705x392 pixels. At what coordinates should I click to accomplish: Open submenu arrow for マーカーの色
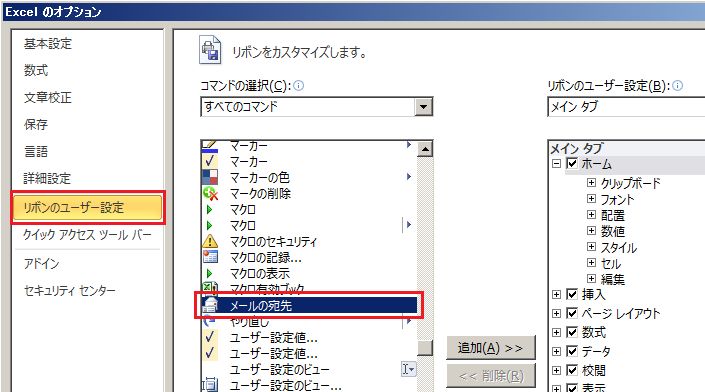click(409, 177)
